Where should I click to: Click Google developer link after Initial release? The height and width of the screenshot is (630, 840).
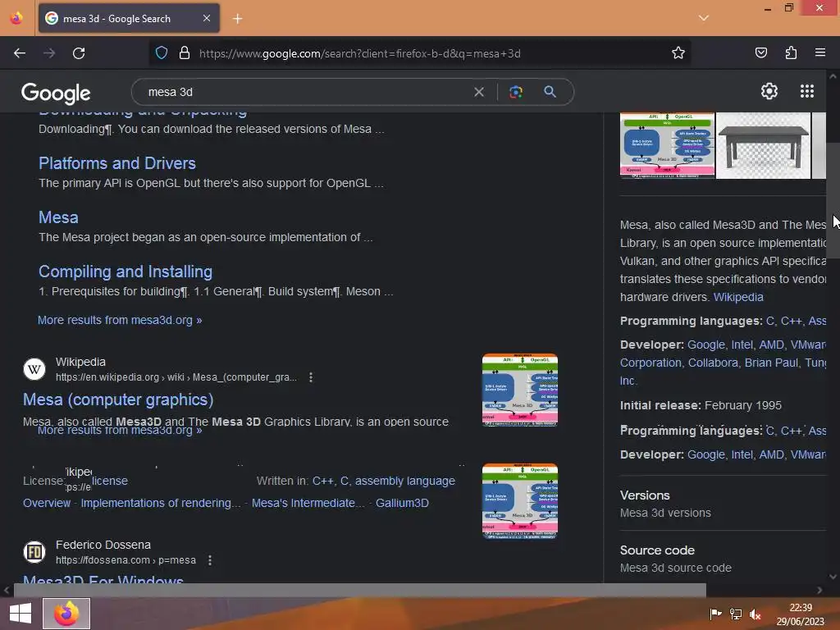coord(706,454)
